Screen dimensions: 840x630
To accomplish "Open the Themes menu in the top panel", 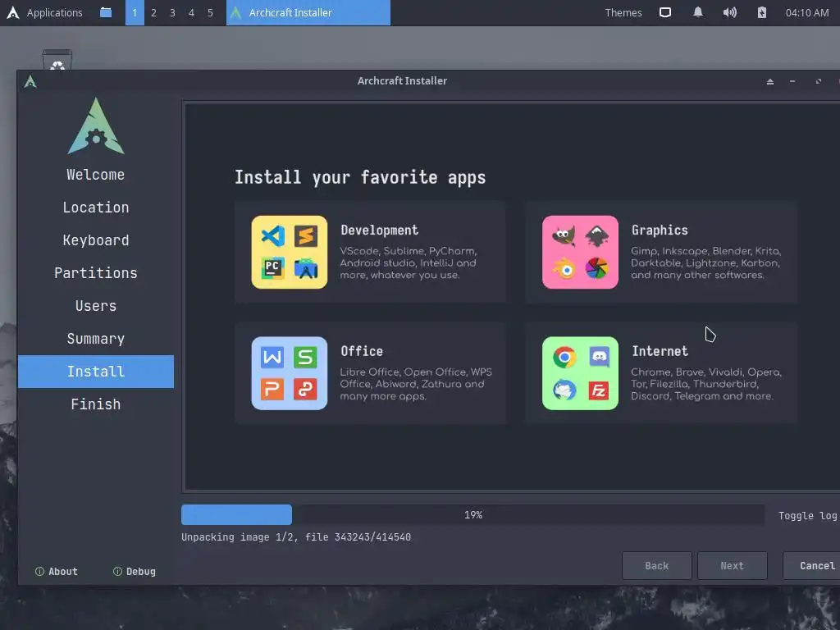I will click(623, 12).
